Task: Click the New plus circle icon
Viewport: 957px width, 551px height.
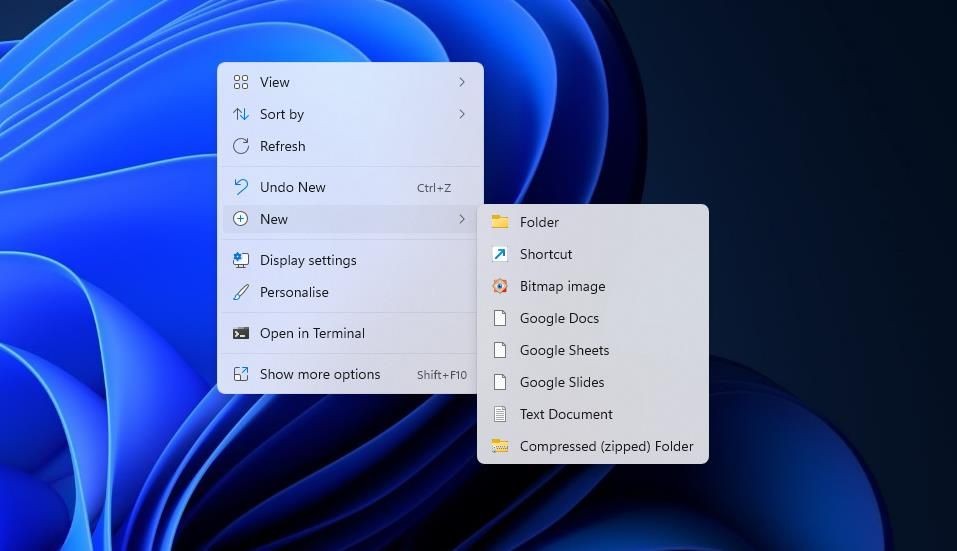Action: coord(240,219)
